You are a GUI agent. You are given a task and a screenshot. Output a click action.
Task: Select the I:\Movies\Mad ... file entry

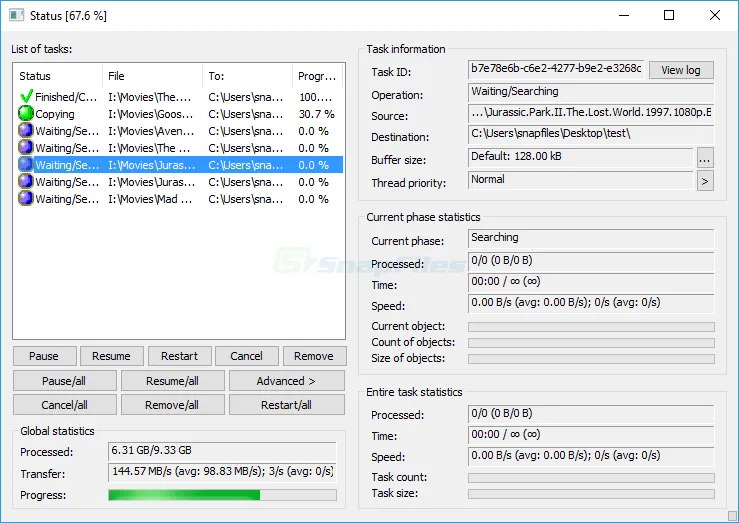pos(150,199)
